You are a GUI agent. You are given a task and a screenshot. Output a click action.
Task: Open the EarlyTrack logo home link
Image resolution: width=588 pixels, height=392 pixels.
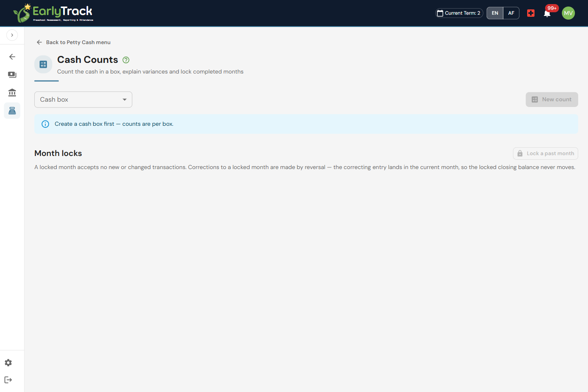coord(53,13)
